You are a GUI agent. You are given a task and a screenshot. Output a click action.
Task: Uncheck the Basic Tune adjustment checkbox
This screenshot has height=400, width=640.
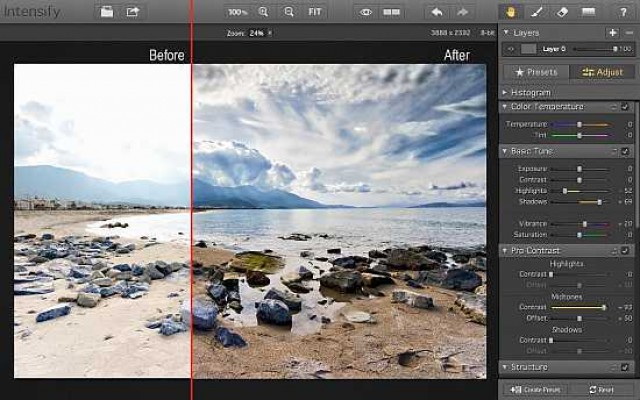(625, 151)
